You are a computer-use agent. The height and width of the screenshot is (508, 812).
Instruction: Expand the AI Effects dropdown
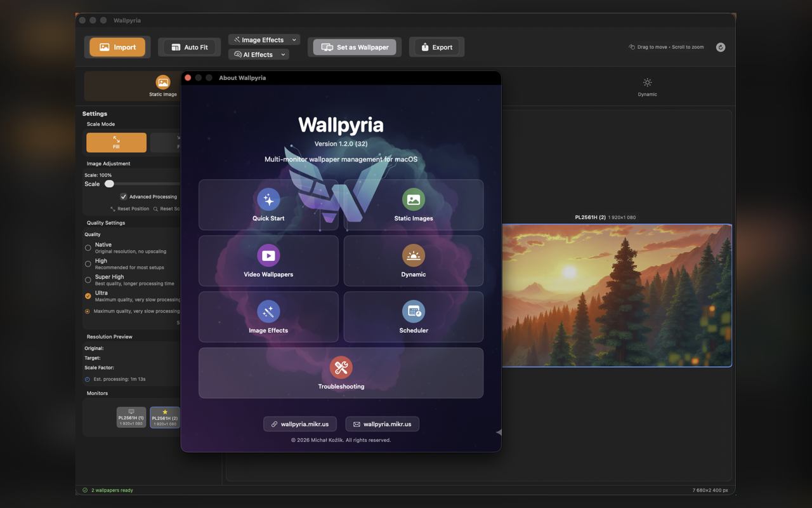point(258,55)
